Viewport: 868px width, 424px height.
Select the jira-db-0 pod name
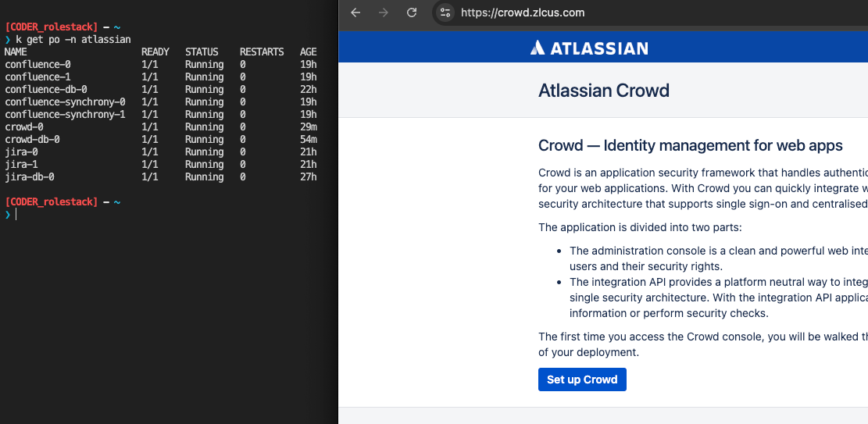point(30,177)
